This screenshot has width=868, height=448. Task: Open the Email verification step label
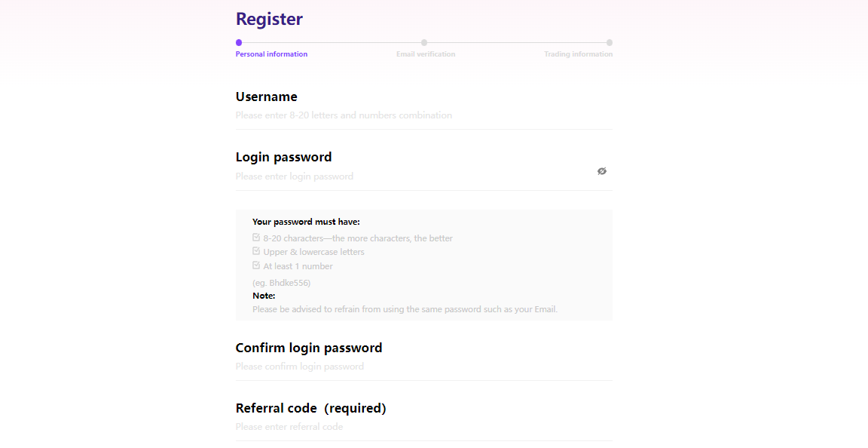[x=426, y=54]
